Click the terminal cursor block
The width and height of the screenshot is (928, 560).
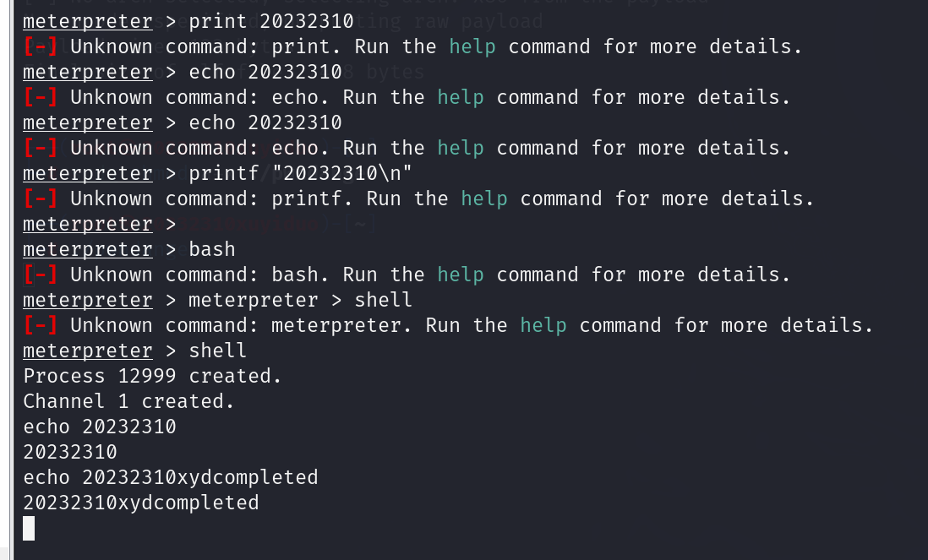(30, 529)
